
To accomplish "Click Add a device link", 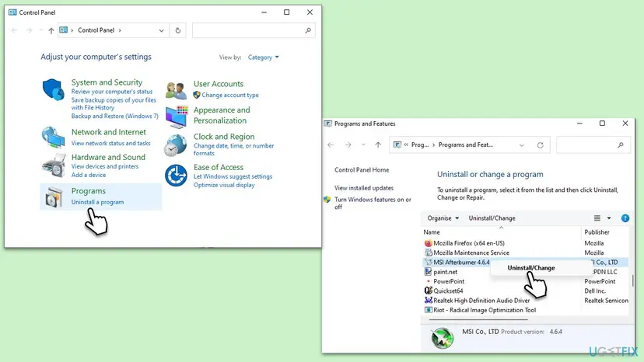I will pos(89,176).
